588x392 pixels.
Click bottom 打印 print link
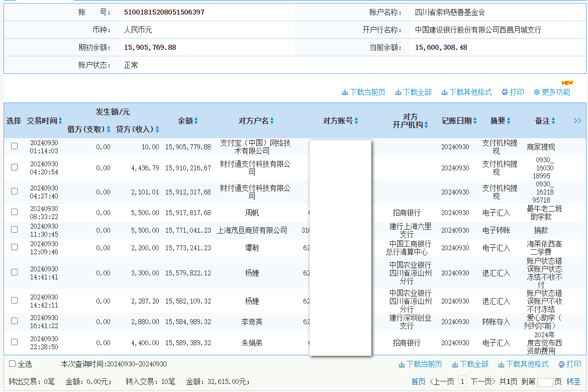(x=569, y=364)
